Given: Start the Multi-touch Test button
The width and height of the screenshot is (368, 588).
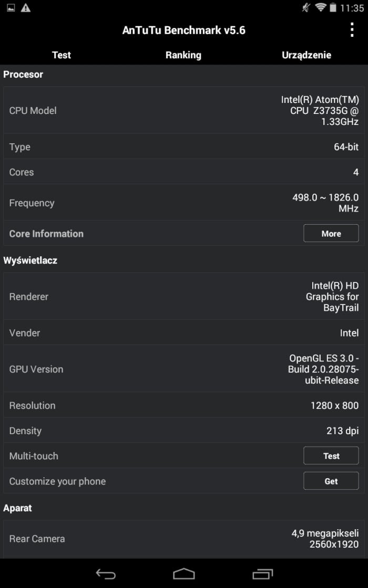Looking at the screenshot, I should [x=331, y=456].
